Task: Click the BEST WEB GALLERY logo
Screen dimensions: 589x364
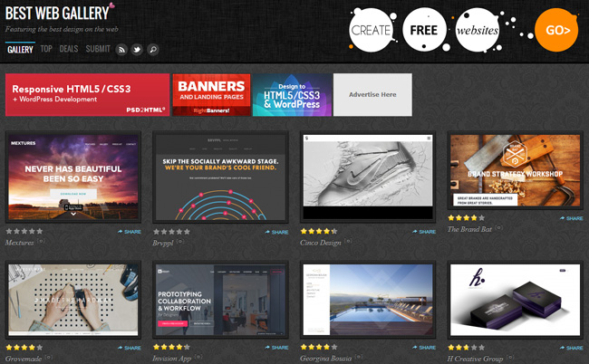Action: click(59, 13)
